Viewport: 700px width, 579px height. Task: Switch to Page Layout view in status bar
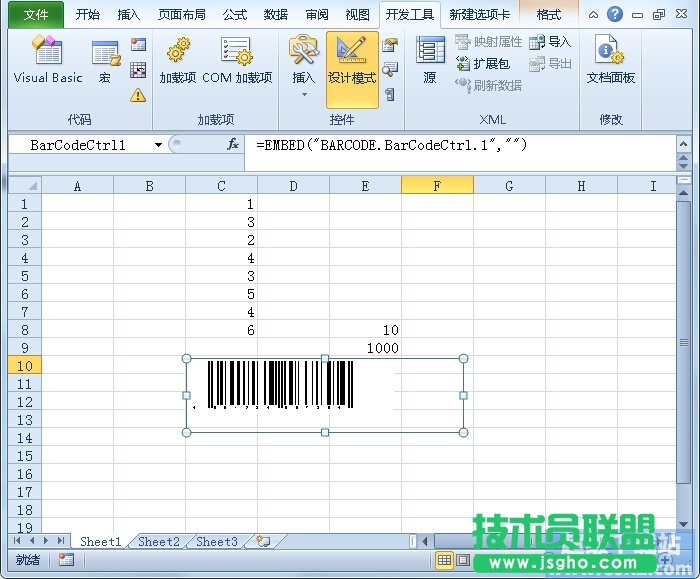[463, 560]
